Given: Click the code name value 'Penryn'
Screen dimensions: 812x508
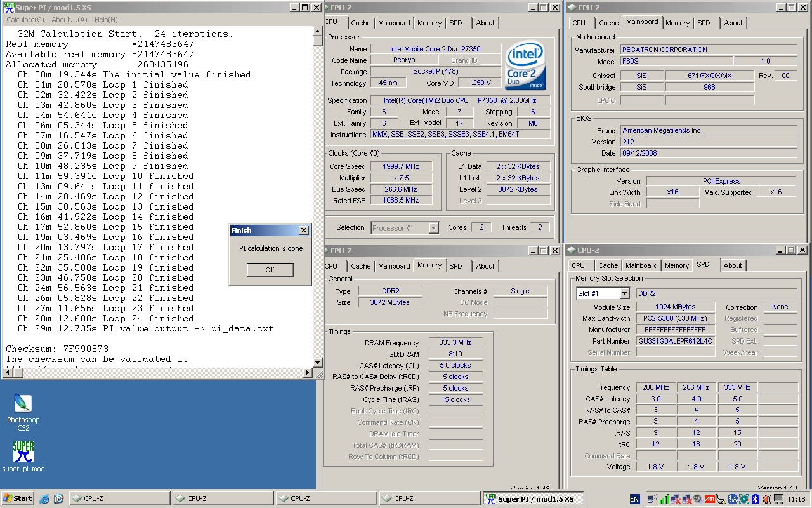Looking at the screenshot, I should (404, 60).
